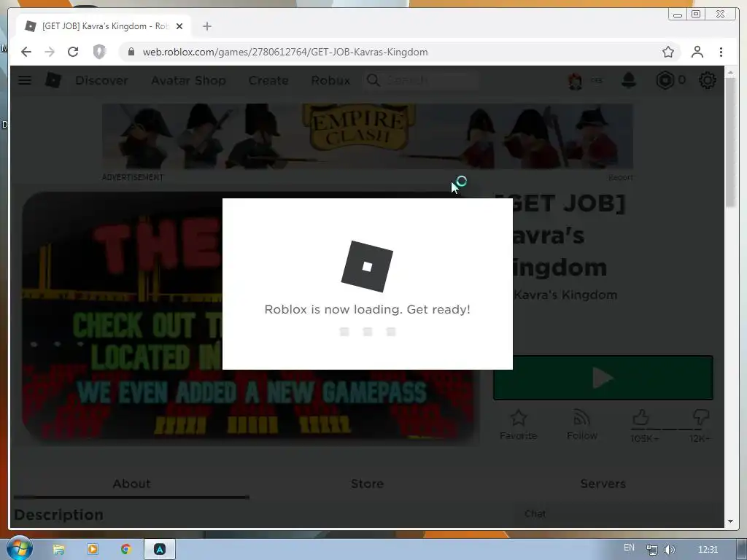Like the game with thumbs up

(x=642, y=418)
